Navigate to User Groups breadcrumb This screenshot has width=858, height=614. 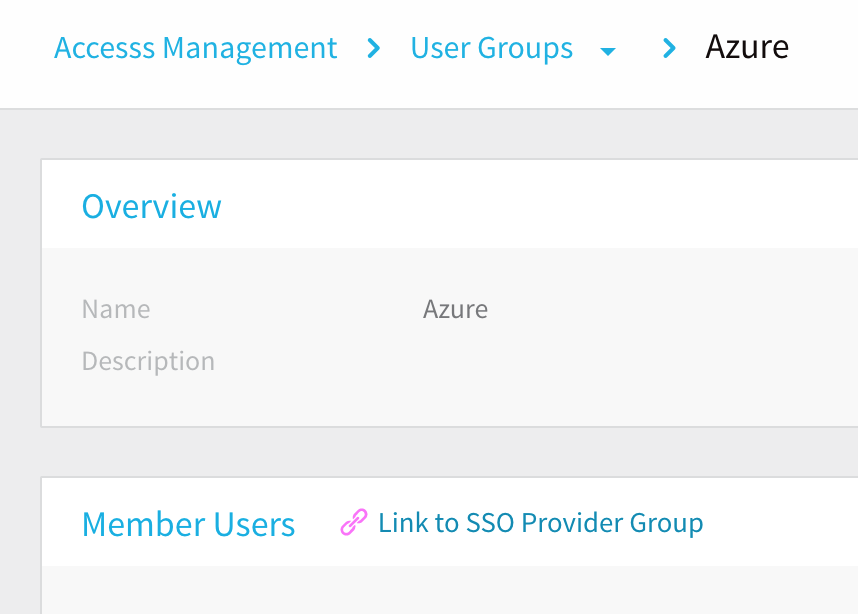[x=491, y=48]
